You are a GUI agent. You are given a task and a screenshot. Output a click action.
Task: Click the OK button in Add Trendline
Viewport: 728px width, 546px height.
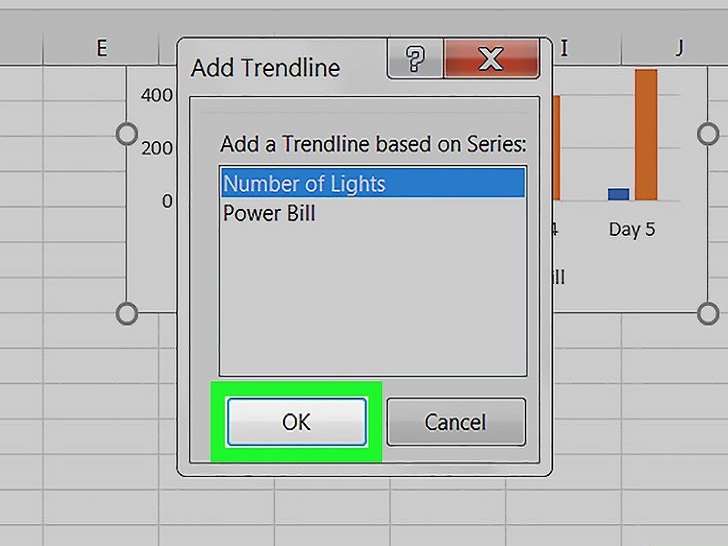pyautogui.click(x=297, y=422)
